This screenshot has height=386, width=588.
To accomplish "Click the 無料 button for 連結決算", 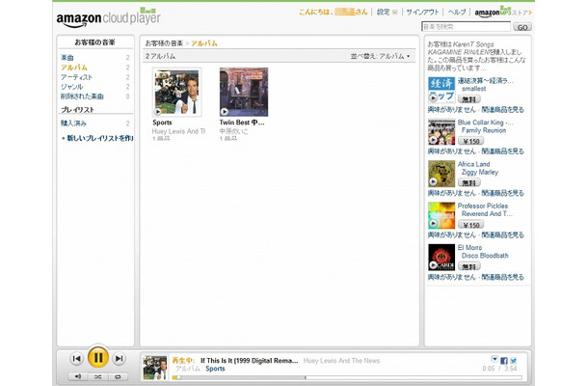I will pos(469,99).
